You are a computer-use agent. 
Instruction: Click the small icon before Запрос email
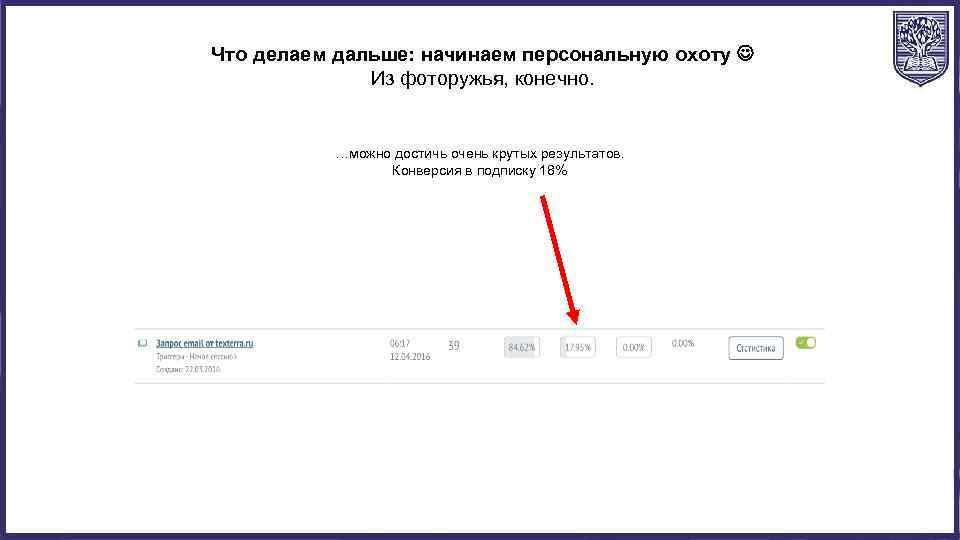[x=143, y=343]
